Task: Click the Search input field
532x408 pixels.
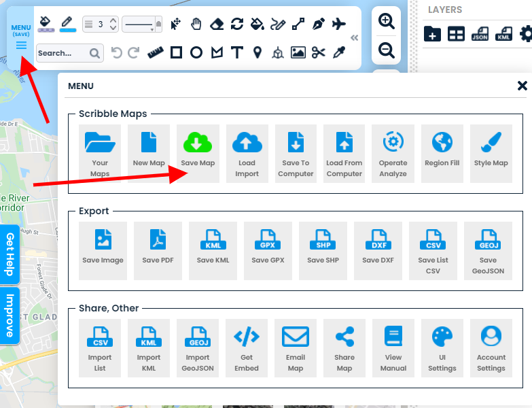Action: [61, 53]
